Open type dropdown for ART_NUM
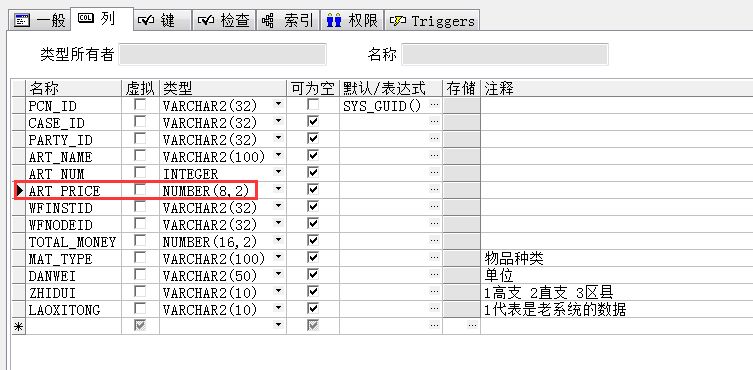 coord(279,172)
